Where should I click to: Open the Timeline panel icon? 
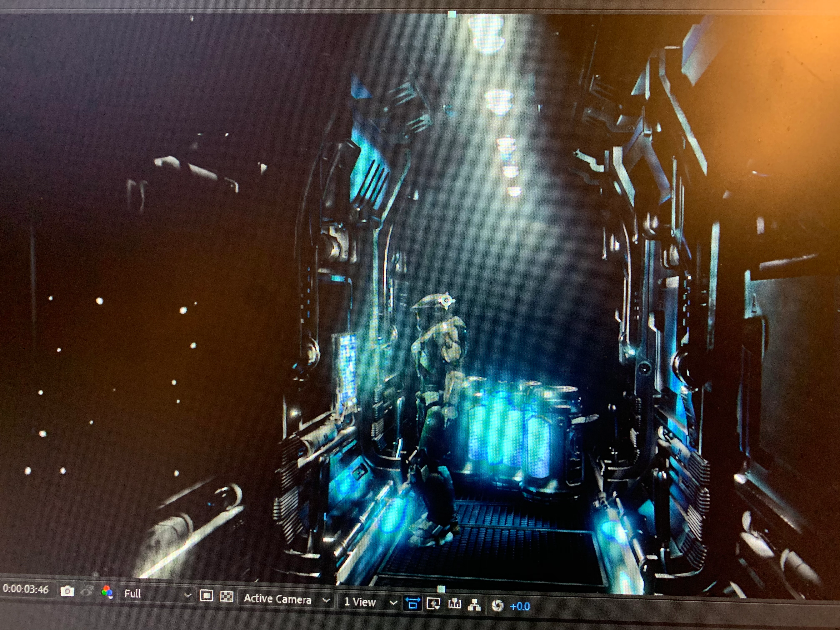pos(454,604)
